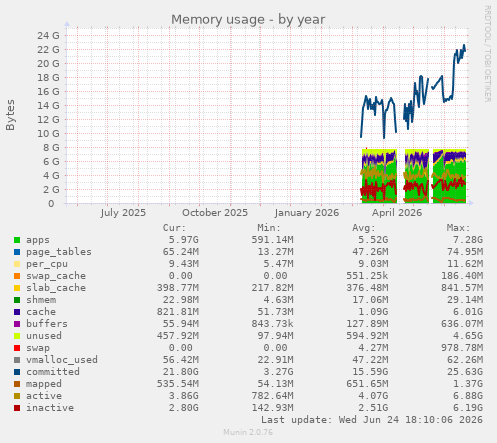Click the 'Last update' timestamp line
The height and width of the screenshot is (443, 497).
tap(372, 420)
